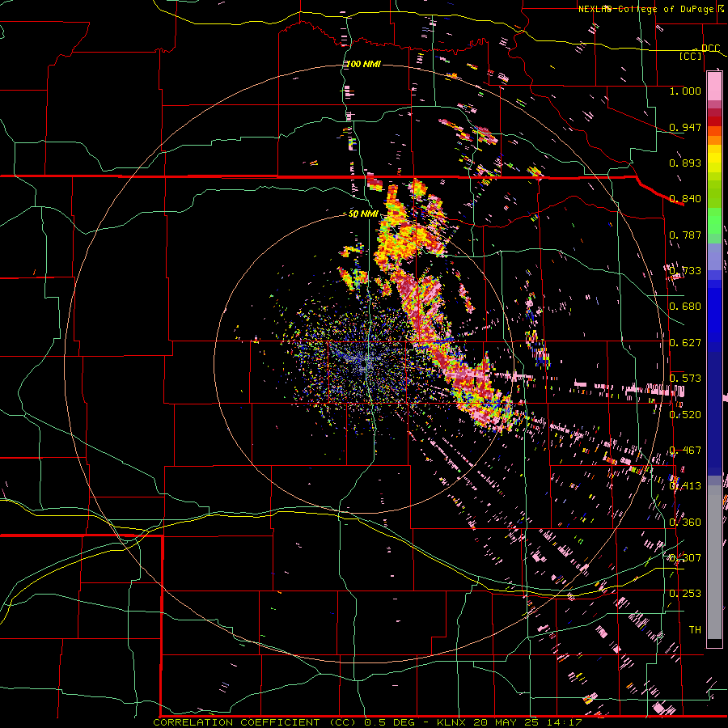Screen dimensions: 728x728
Task: Click the 1.000 value on the color scale
Action: point(685,91)
